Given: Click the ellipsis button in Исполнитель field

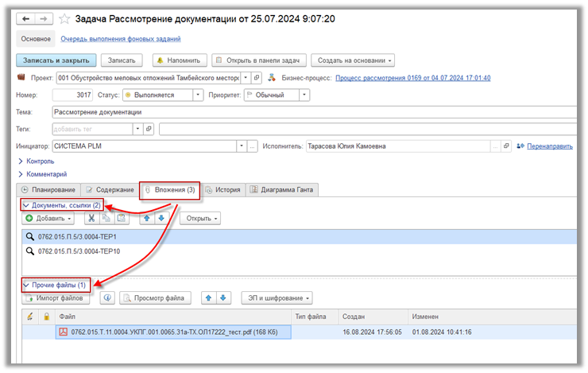Looking at the screenshot, I should (x=495, y=146).
